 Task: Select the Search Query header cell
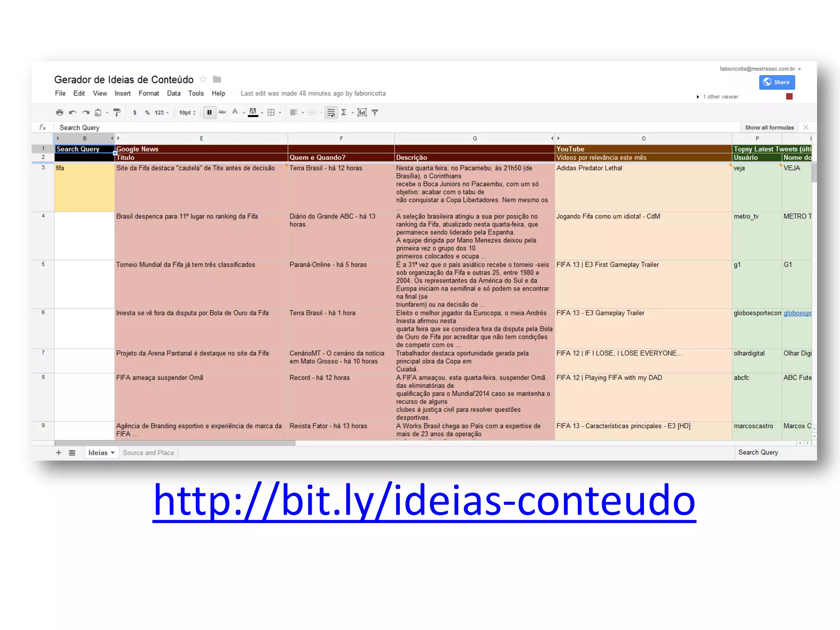84,149
